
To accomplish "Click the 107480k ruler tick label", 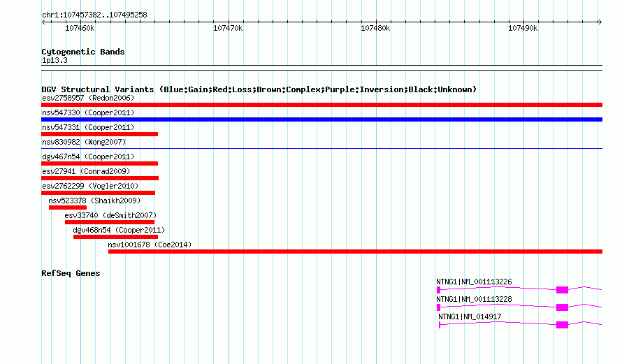I will point(375,28).
